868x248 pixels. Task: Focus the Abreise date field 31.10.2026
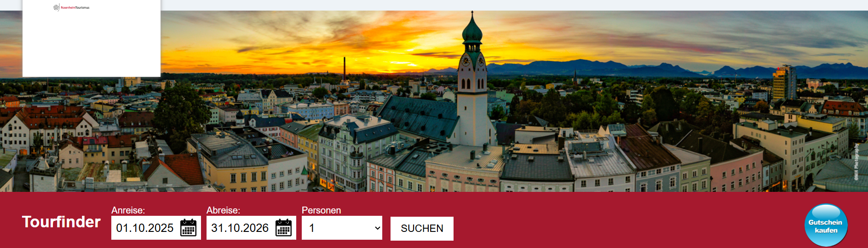click(x=240, y=228)
